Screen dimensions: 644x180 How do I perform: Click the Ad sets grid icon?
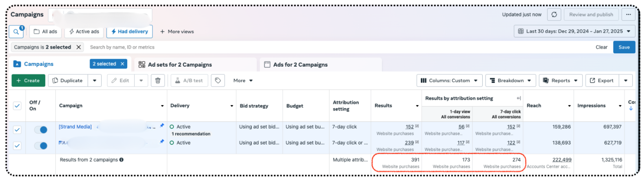[142, 64]
